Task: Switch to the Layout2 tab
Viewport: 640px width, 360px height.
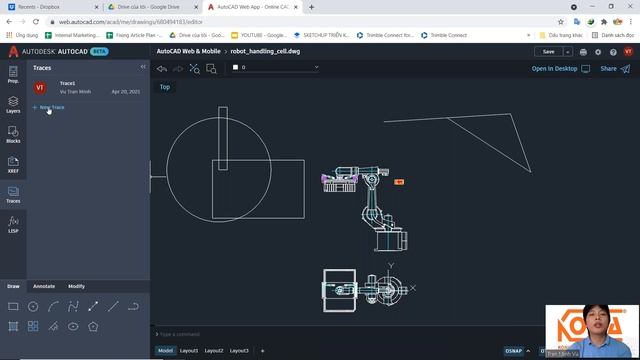Action: [214, 351]
